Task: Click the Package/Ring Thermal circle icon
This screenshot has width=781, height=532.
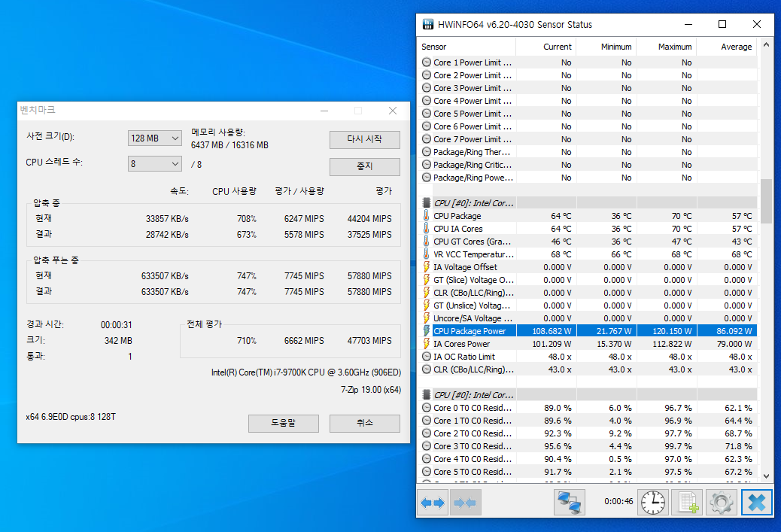Action: point(427,152)
